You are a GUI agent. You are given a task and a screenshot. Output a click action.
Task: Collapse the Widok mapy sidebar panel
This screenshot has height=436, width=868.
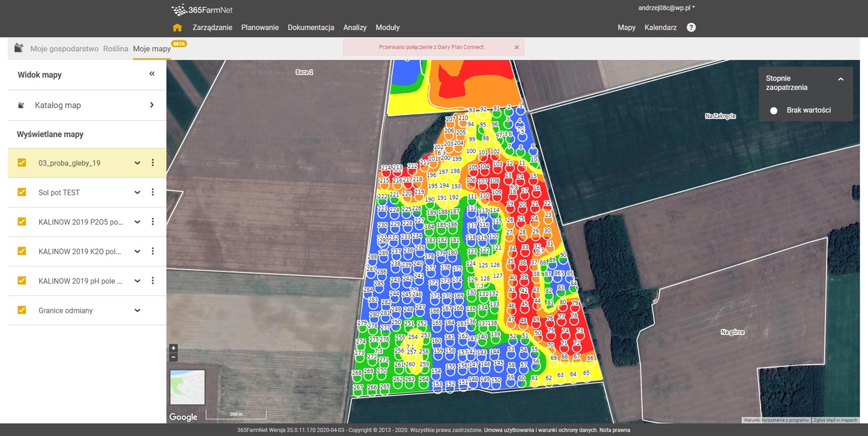[152, 74]
